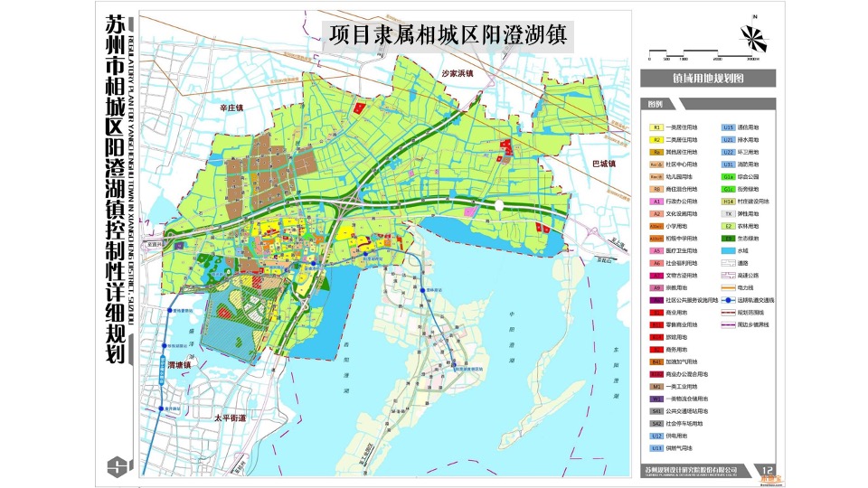Viewport: 868px width, 488px height.
Task: Click the road symbol in the legend
Action: coord(730,263)
